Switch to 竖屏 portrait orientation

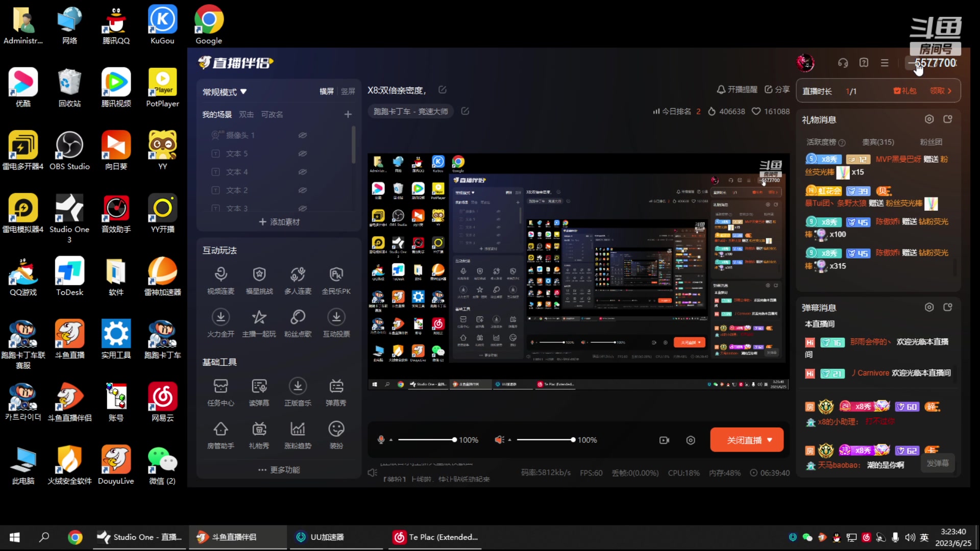[348, 91]
